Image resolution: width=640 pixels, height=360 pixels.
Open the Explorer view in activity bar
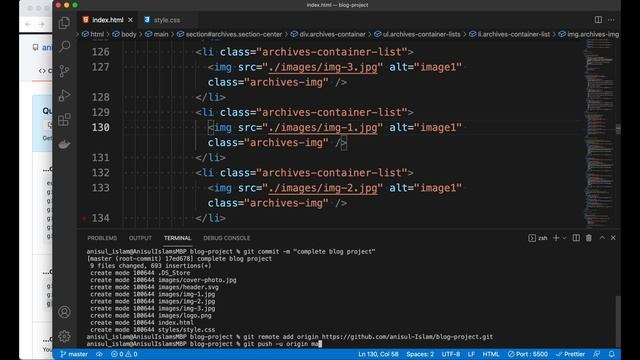point(64,22)
